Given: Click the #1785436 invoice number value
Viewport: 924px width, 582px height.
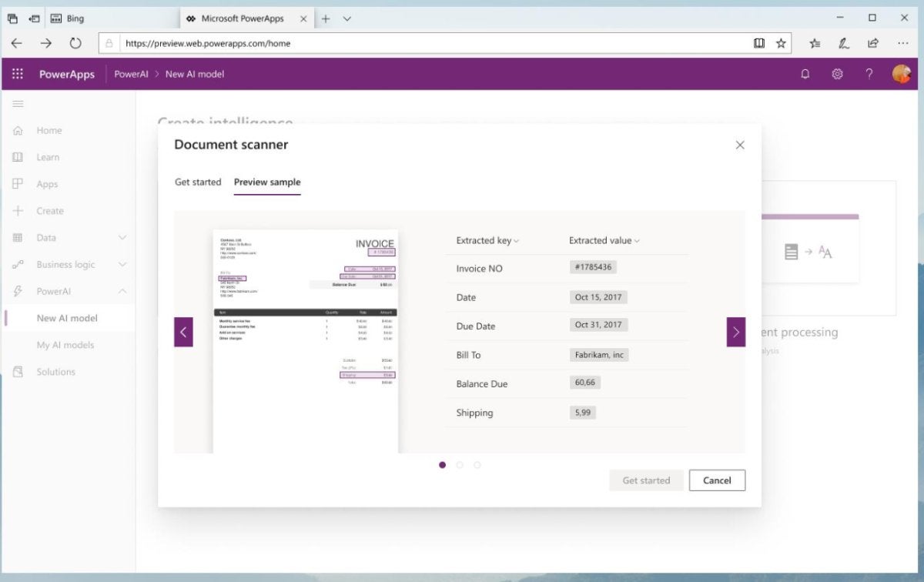Looking at the screenshot, I should click(x=593, y=267).
